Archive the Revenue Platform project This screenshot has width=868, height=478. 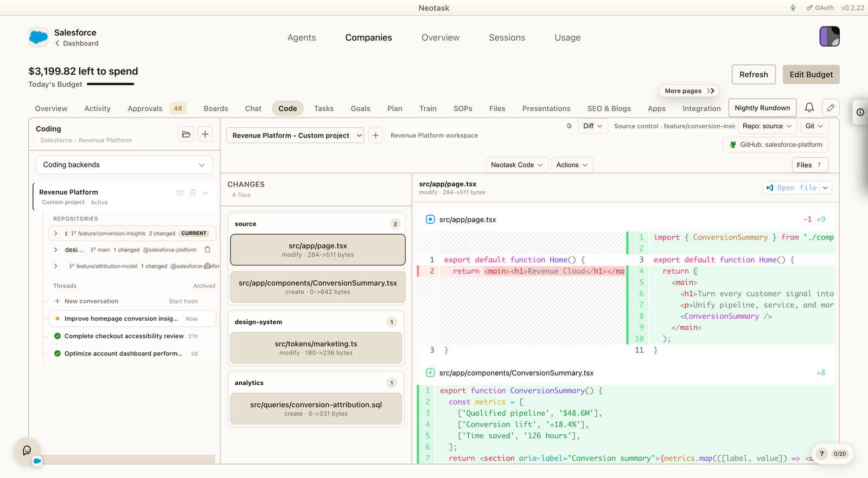(180, 192)
